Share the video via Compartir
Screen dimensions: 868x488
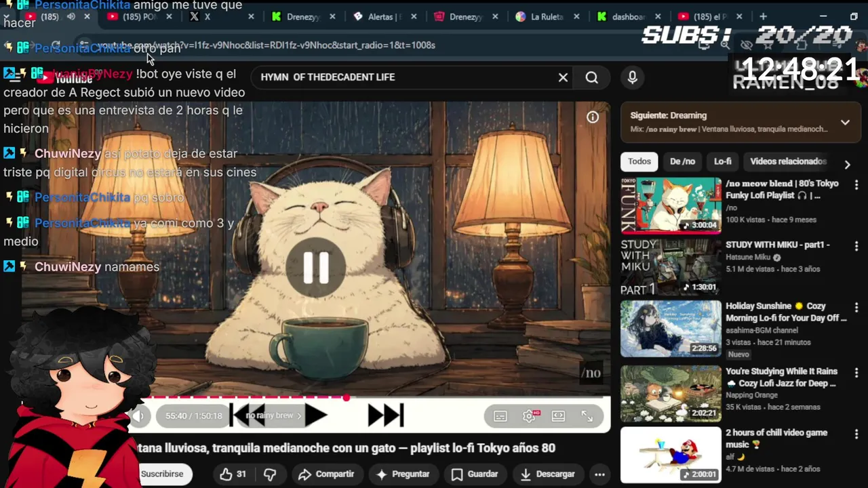coord(326,474)
